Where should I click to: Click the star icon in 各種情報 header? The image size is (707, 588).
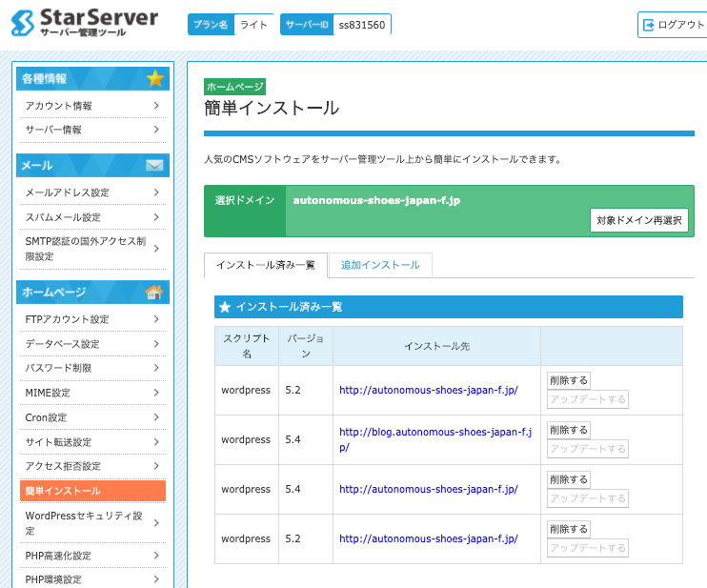tap(155, 79)
